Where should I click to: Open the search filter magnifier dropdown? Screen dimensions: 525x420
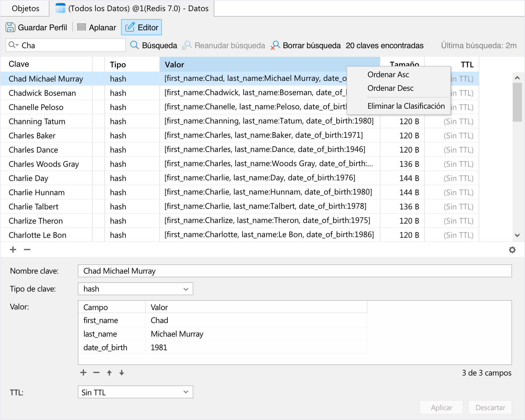coord(13,45)
